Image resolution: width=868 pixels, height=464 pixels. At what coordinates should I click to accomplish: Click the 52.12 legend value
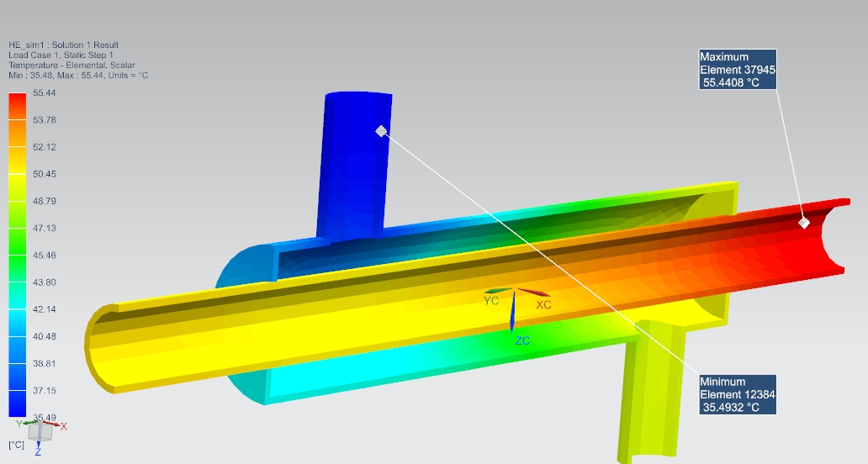pos(45,147)
